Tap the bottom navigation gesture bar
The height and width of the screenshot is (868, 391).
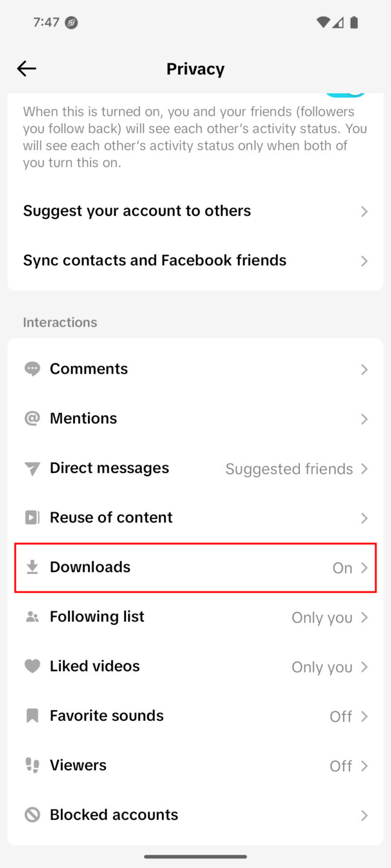coord(195,857)
